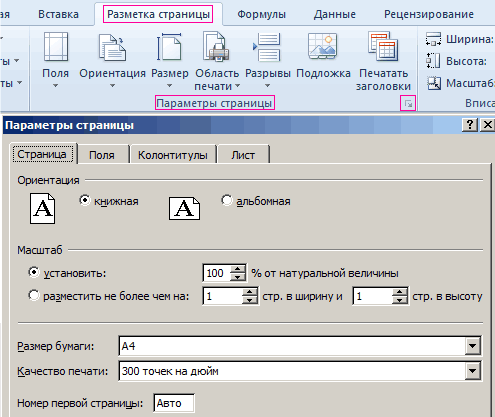Select the альбомная orientation radio button
495x417 pixels.
coord(227,200)
